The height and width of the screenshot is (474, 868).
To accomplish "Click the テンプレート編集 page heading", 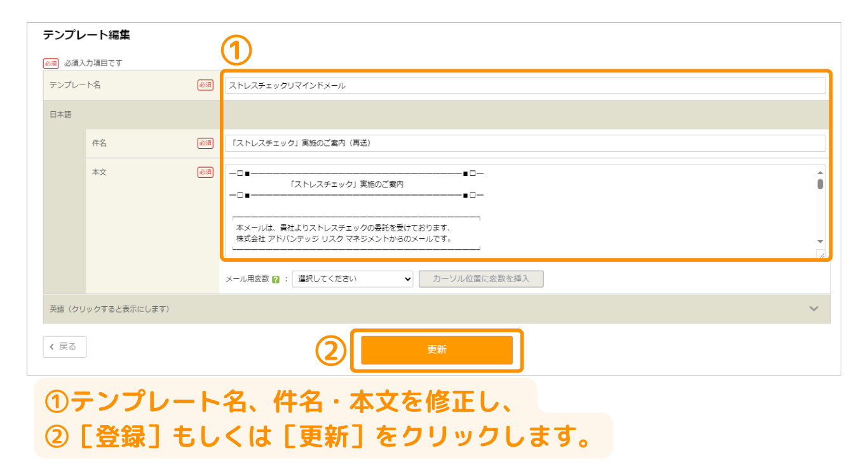I will 86,36.
